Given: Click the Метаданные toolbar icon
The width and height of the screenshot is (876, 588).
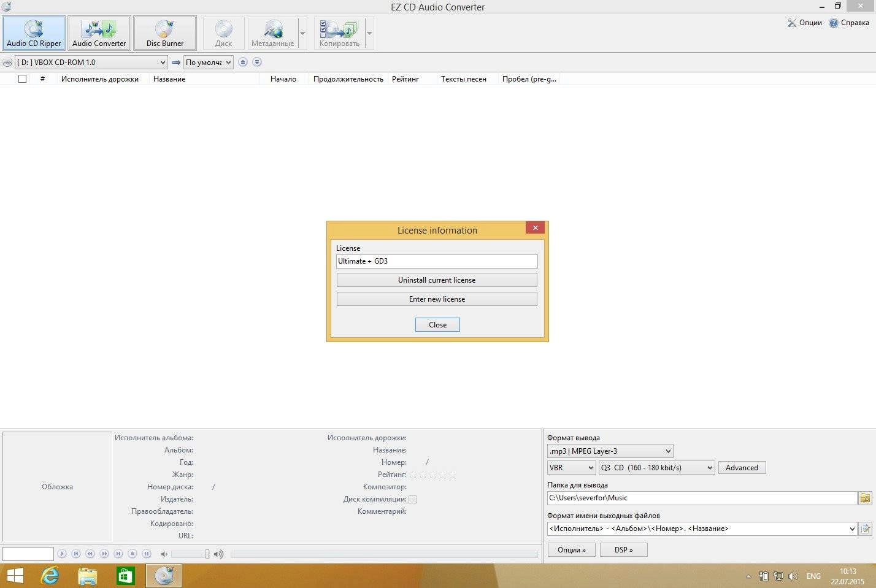Looking at the screenshot, I should 272,33.
